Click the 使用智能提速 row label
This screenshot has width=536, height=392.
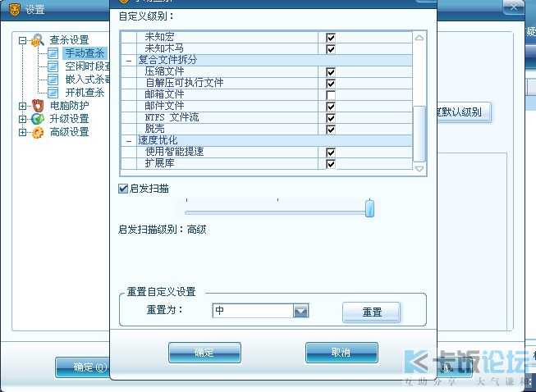click(x=174, y=152)
